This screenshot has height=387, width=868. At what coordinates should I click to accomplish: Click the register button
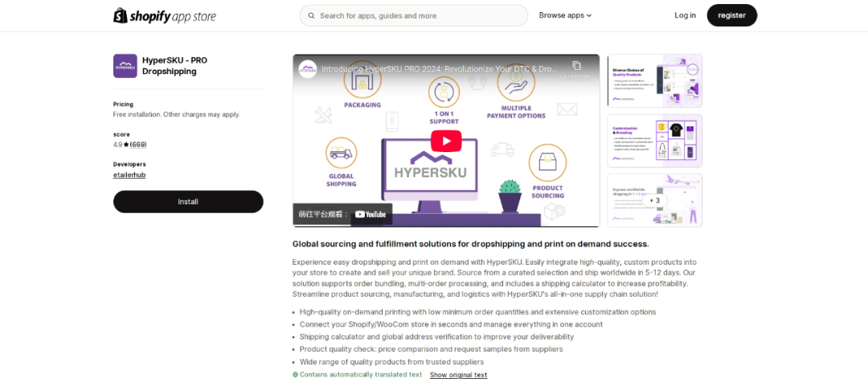731,15
